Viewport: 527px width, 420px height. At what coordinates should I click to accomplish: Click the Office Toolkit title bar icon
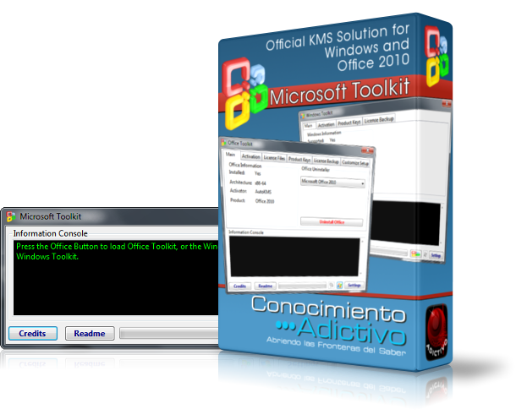pyautogui.click(x=224, y=142)
